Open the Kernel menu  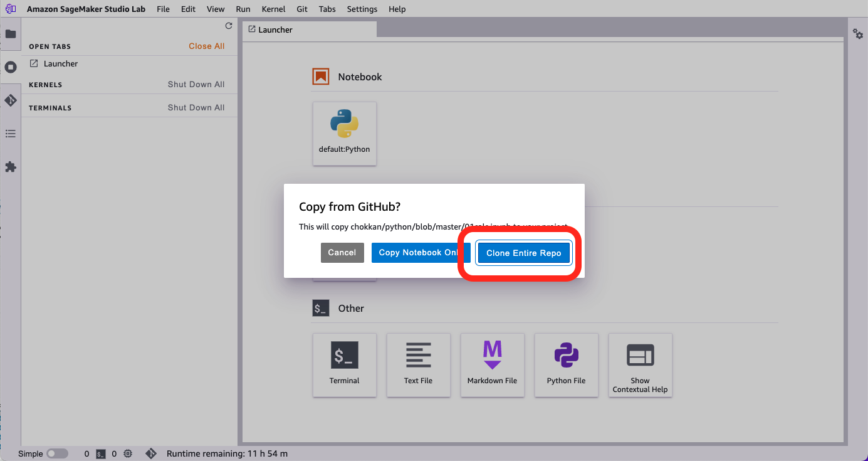click(273, 9)
